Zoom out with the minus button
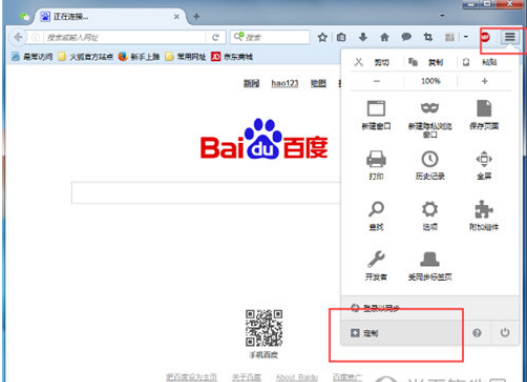 [377, 81]
